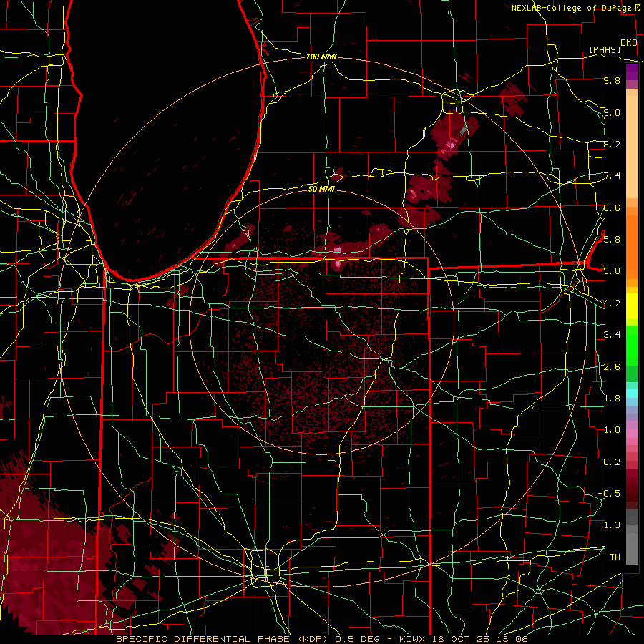Viewport: 644px width, 644px height.
Task: Click the -1.3 scale value
Action: point(609,525)
